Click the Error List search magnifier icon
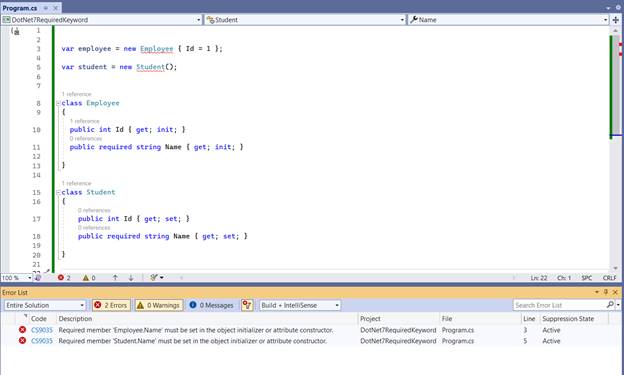Viewport: 624px width, 375px height. [x=610, y=305]
